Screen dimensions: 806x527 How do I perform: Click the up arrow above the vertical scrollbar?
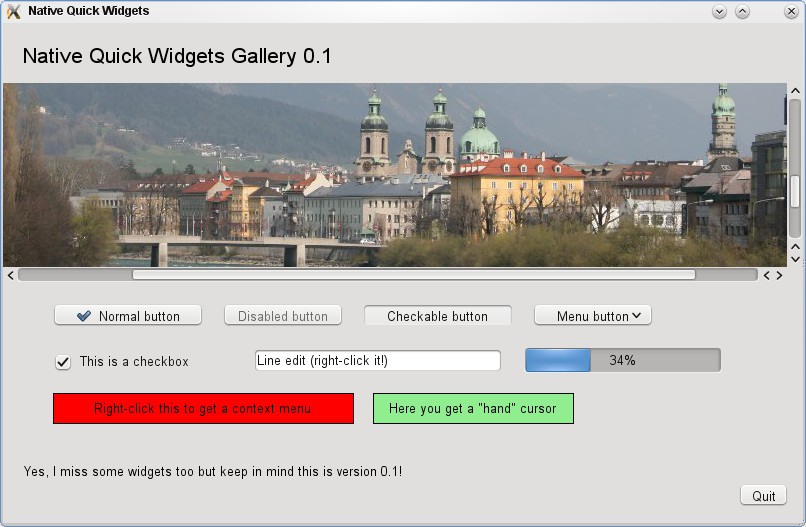(795, 91)
